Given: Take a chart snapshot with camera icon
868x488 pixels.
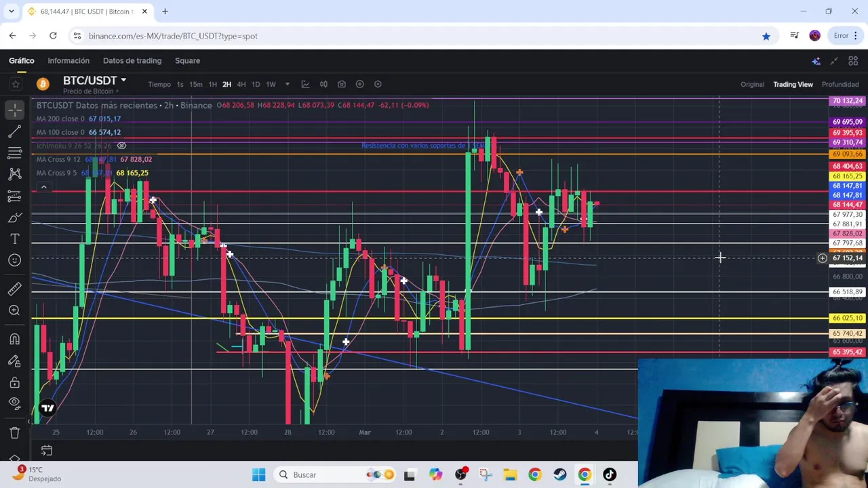Looking at the screenshot, I should [342, 84].
